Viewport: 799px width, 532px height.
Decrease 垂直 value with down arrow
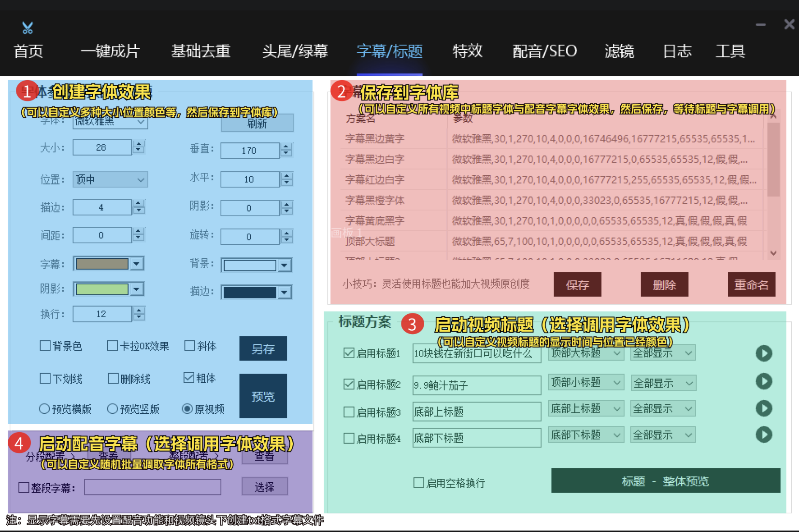(x=286, y=154)
